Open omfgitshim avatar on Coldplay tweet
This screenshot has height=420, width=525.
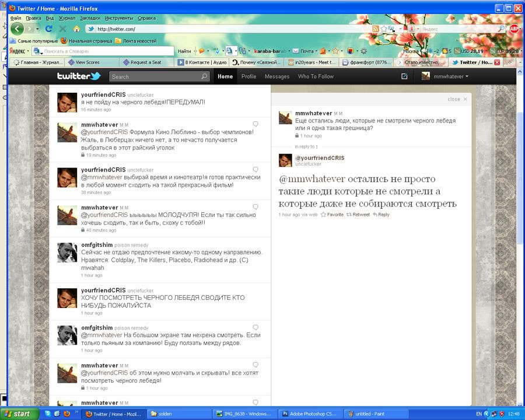[67, 252]
